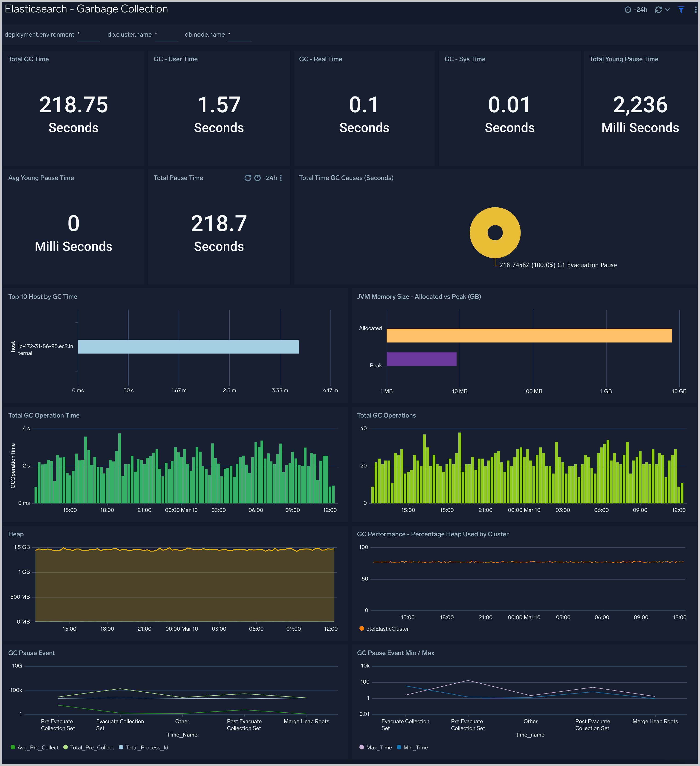Click the time_name axis label in Min / Max chart
700x766 pixels.
tap(530, 735)
